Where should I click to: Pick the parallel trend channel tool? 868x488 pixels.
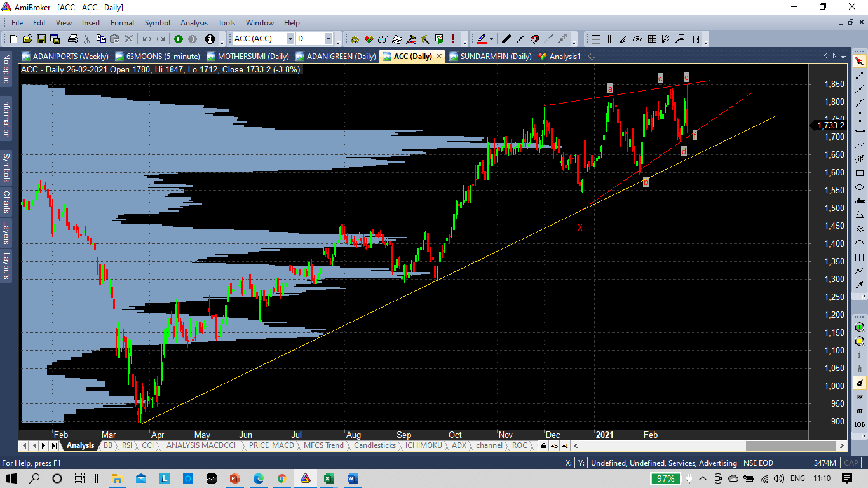(x=860, y=145)
